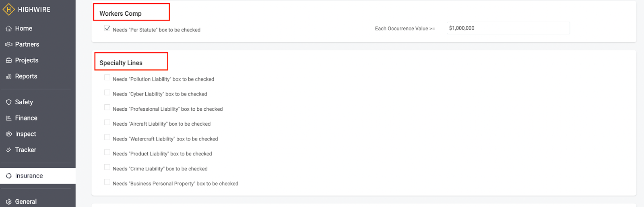Click the Home house icon

(8, 29)
